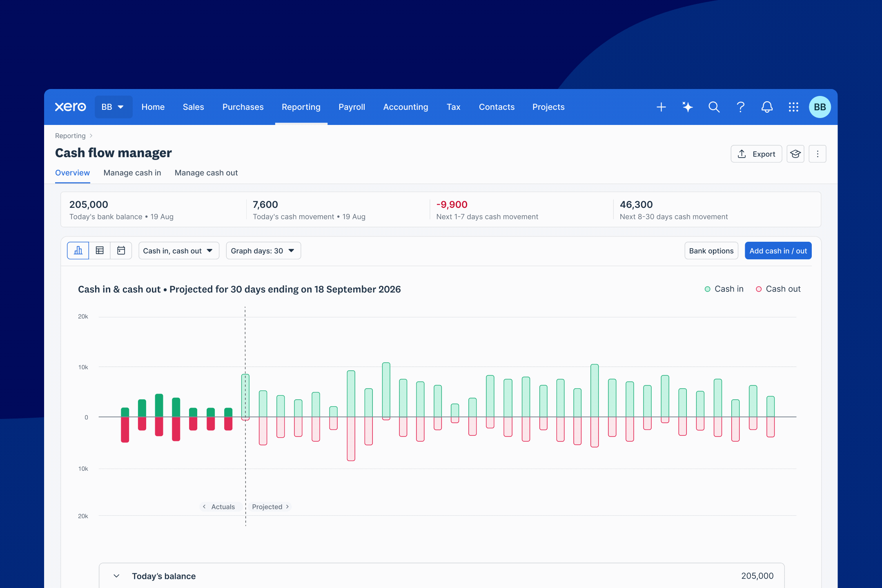The width and height of the screenshot is (882, 588).
Task: Toggle the Cash in legend series
Action: point(724,289)
